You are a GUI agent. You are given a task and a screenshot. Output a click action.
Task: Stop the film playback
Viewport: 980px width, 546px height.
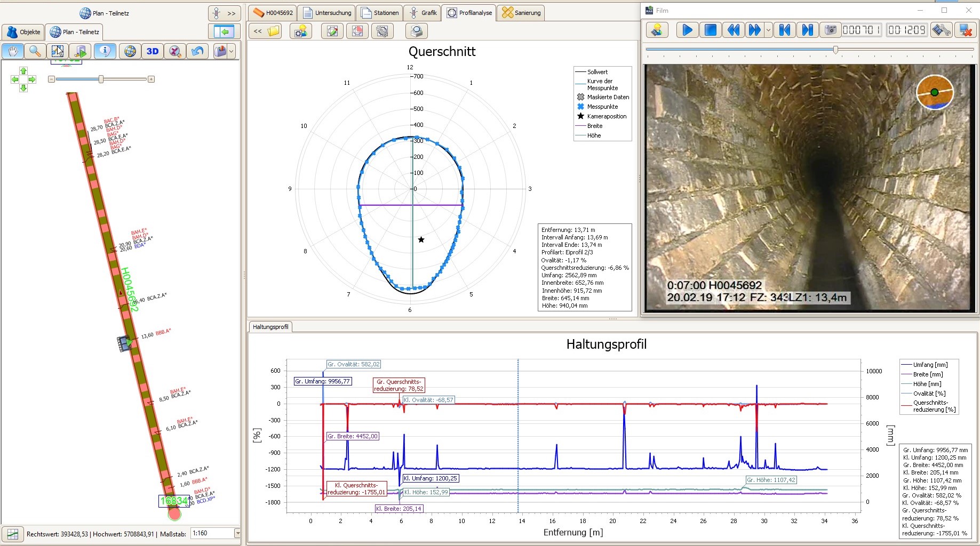[710, 30]
